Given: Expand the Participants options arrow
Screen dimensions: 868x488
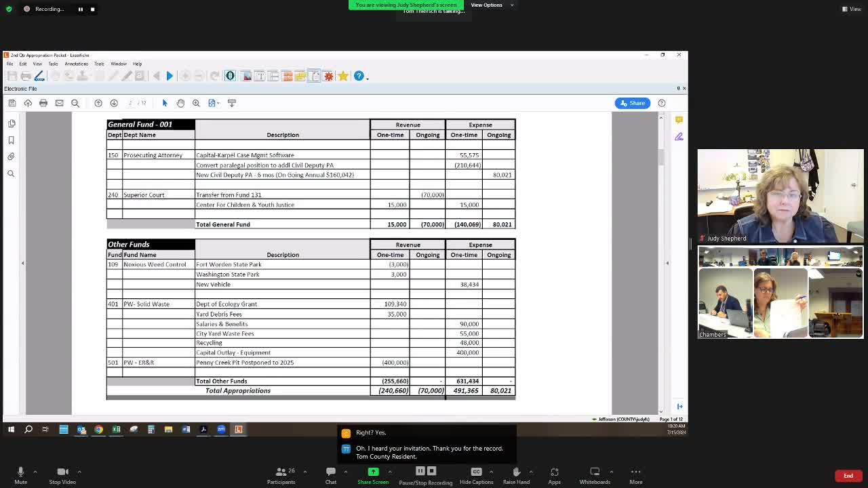Looking at the screenshot, I should point(304,472).
